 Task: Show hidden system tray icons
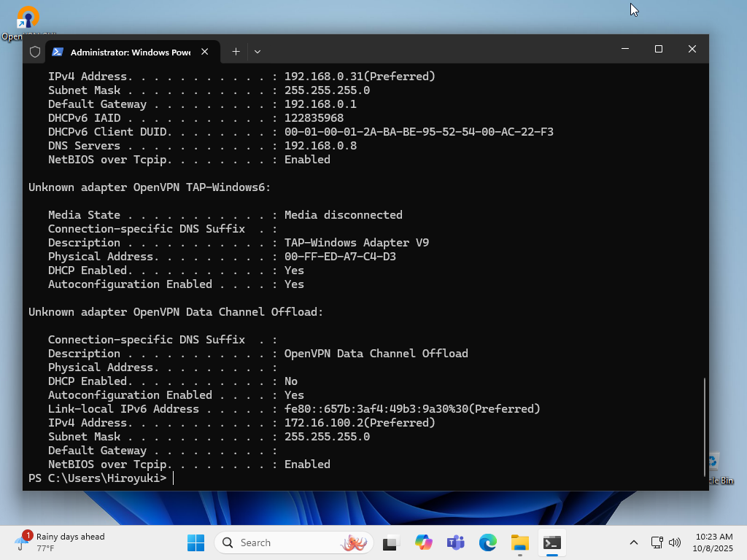pyautogui.click(x=634, y=542)
